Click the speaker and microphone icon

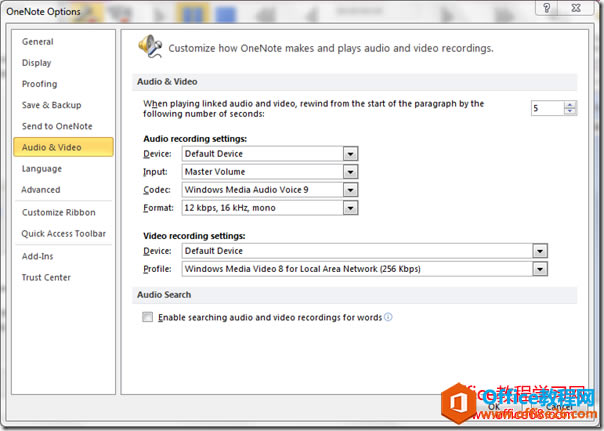tap(150, 47)
